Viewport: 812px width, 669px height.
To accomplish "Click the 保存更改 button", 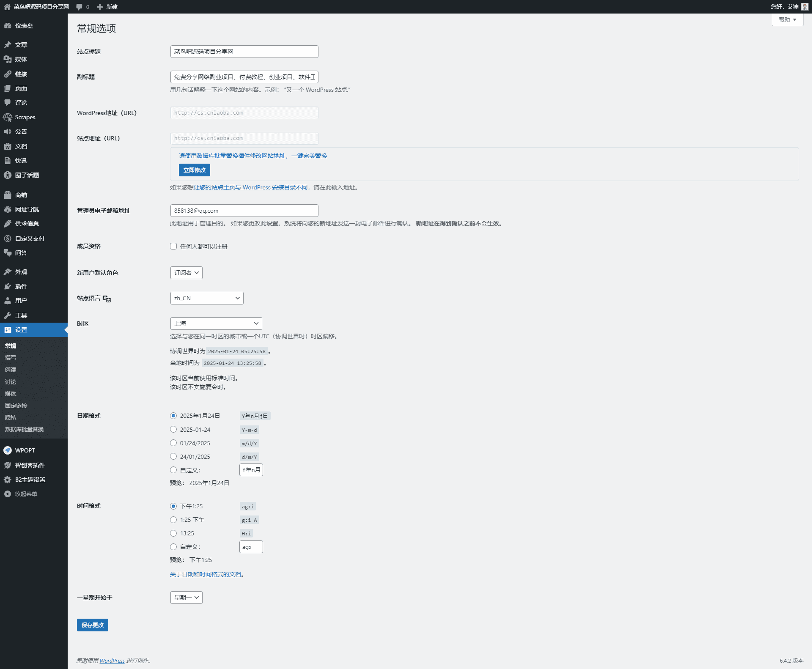I will pyautogui.click(x=92, y=625).
